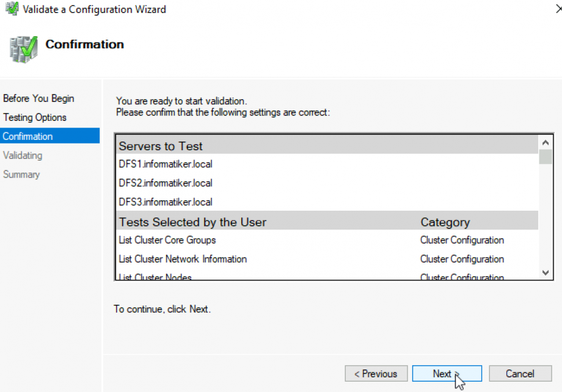This screenshot has height=392, width=562.
Task: Close the Validate a Configuration Wizard window
Action: (x=558, y=9)
